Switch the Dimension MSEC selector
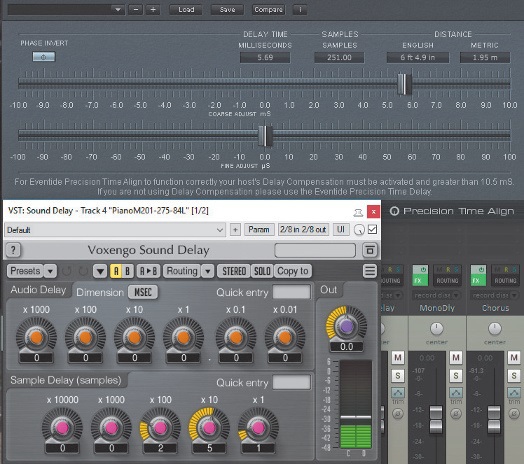Screen dimensions: 524x464 (x=143, y=293)
